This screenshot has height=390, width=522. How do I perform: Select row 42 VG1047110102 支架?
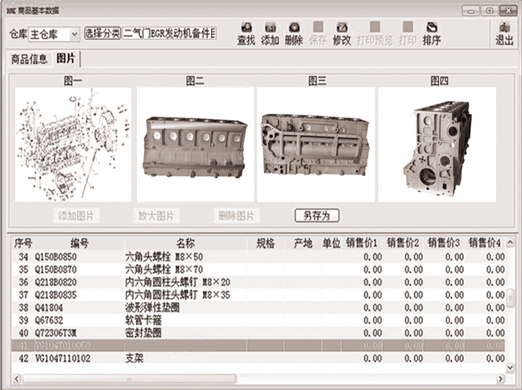coord(259,358)
